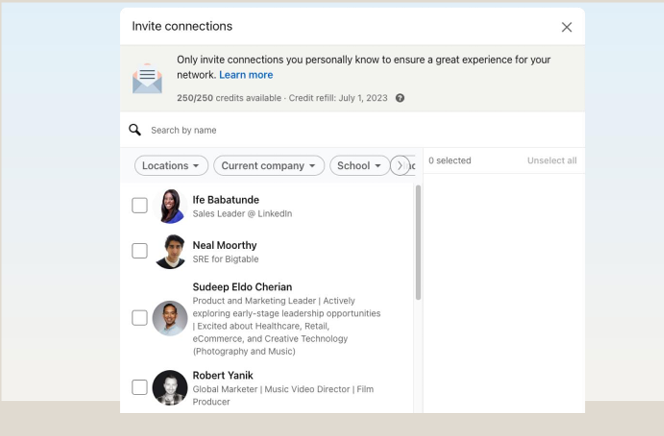
Task: Open the Learn more link
Action: pos(246,75)
